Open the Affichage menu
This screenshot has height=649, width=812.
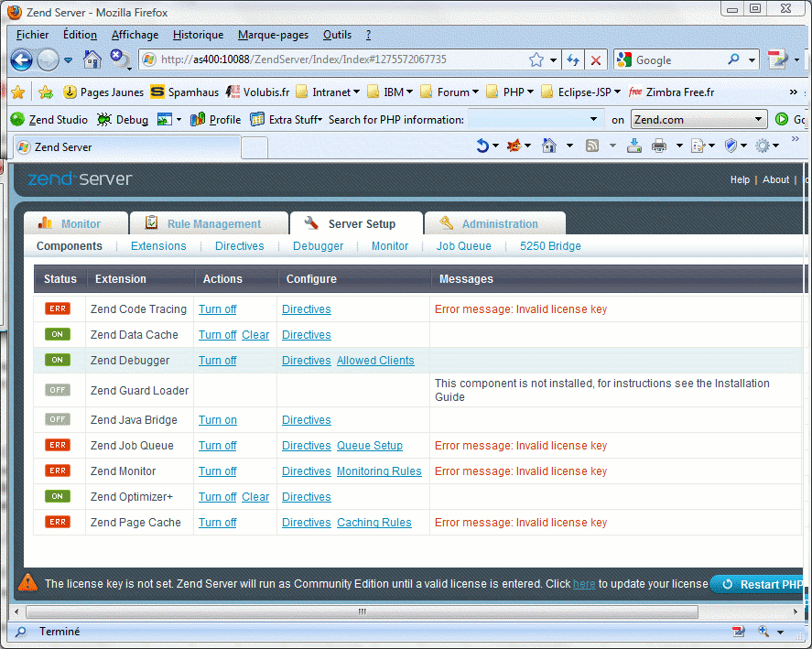point(135,35)
